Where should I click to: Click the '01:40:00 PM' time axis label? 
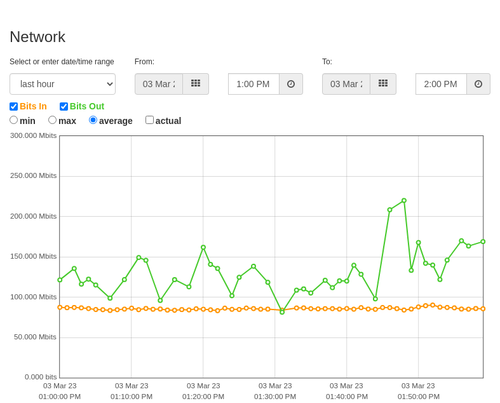click(347, 397)
